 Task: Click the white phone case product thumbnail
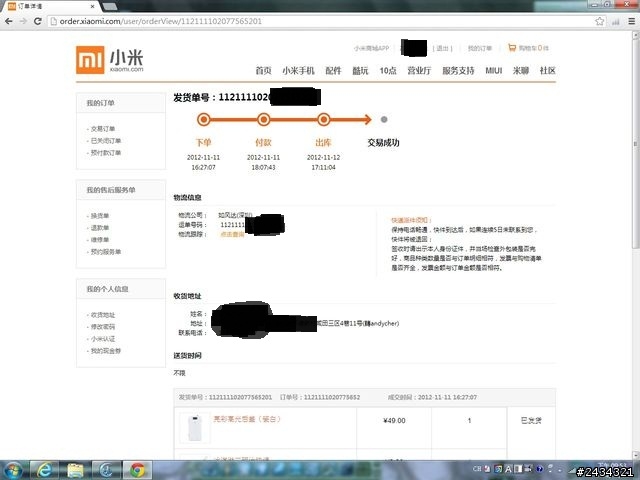(x=195, y=427)
